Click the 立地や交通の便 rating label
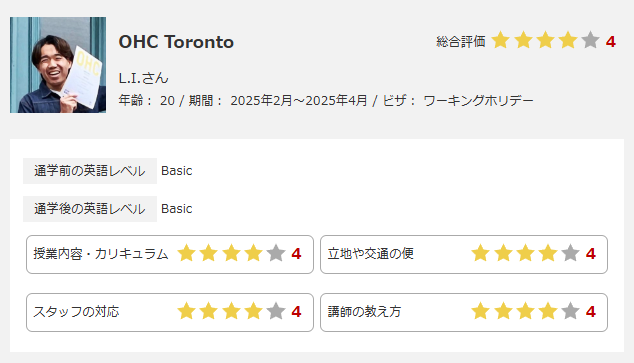Image resolution: width=634 pixels, height=363 pixels. pos(370,254)
